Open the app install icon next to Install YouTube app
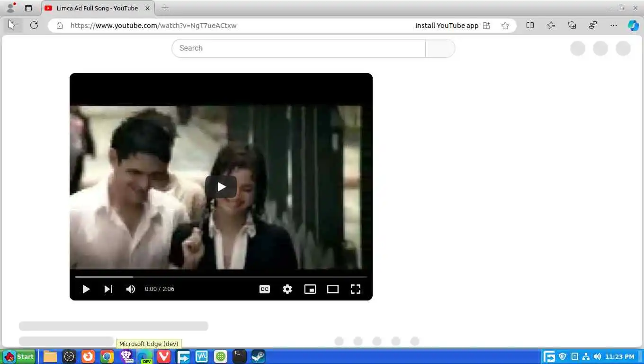The image size is (644, 364). coord(486,26)
